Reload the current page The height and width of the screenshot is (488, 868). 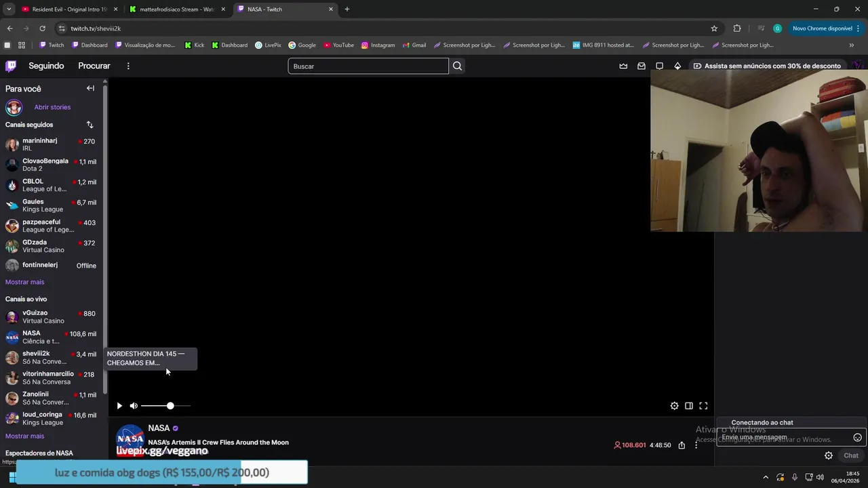[x=42, y=28]
